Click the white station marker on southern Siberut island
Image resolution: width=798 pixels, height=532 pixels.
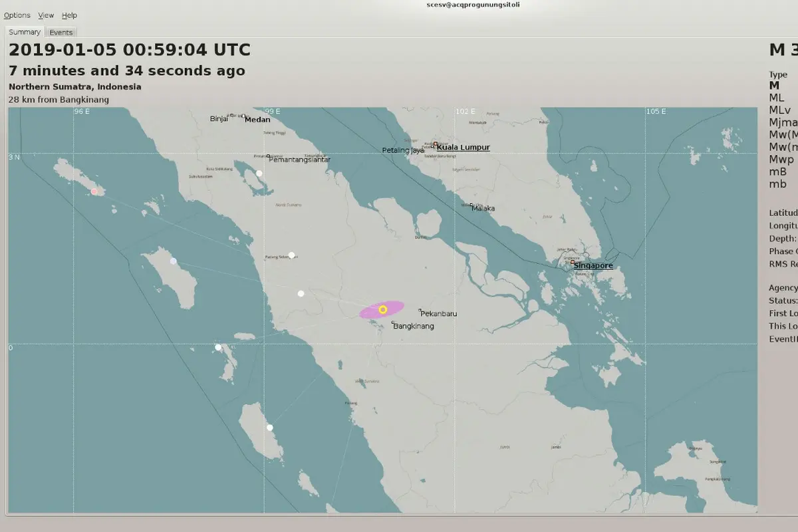point(270,428)
